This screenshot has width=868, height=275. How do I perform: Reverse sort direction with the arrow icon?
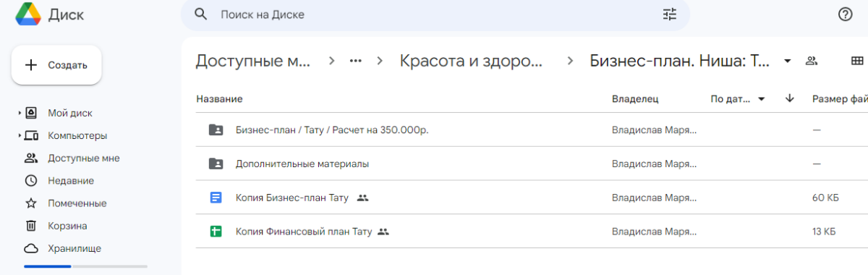[x=789, y=98]
